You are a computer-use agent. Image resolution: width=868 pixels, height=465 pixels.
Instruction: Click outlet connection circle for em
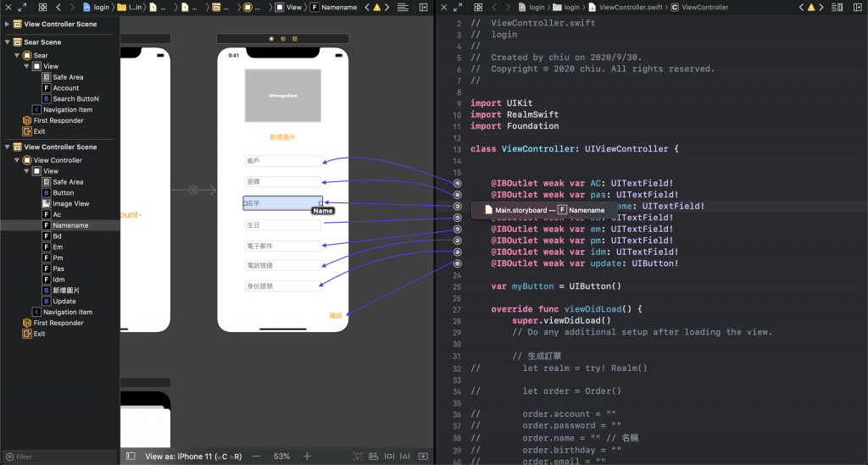457,229
